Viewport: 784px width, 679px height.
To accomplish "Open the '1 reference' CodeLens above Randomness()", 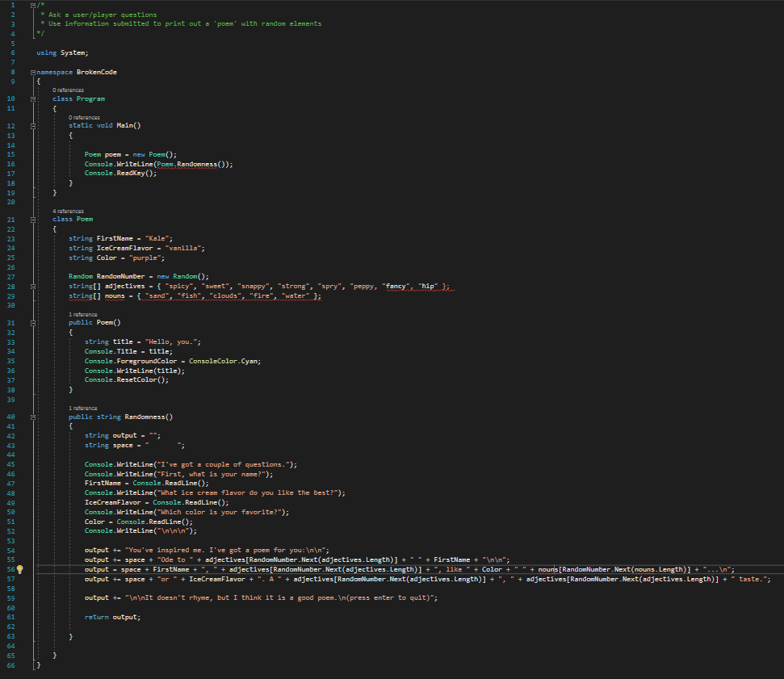I will [x=83, y=408].
